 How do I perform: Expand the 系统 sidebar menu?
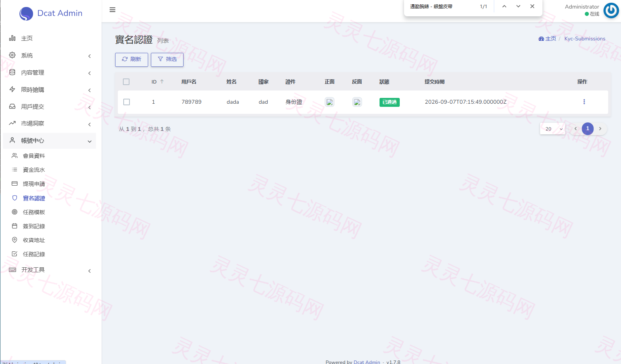coord(49,56)
